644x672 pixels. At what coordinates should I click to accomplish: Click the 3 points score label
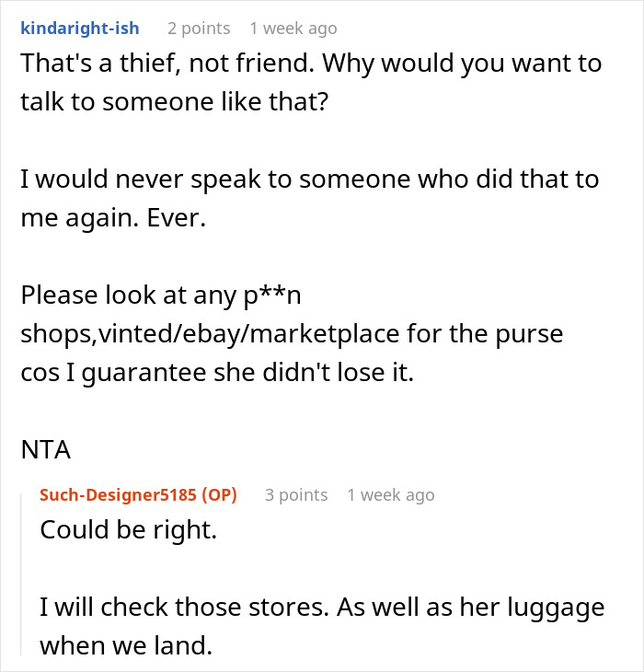pos(296,495)
